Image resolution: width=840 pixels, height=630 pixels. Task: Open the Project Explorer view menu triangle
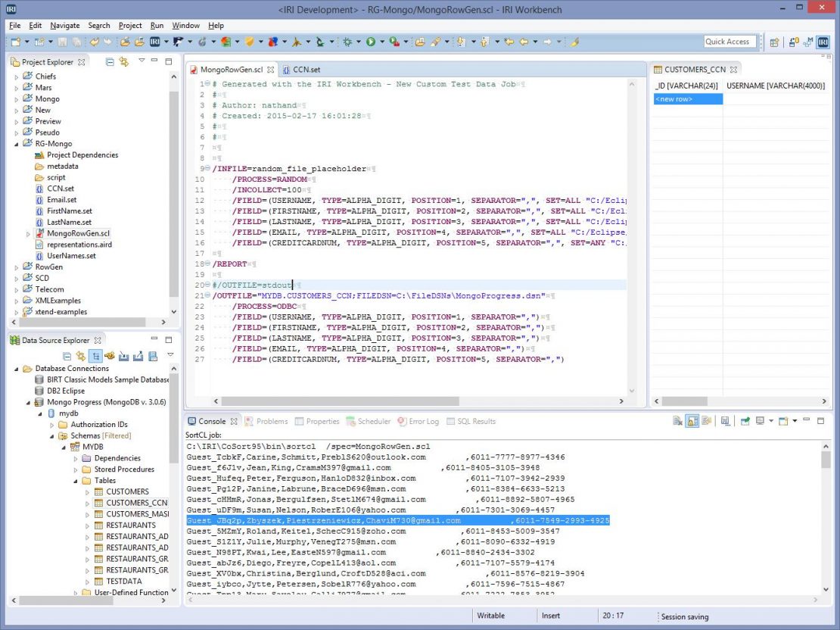click(142, 61)
